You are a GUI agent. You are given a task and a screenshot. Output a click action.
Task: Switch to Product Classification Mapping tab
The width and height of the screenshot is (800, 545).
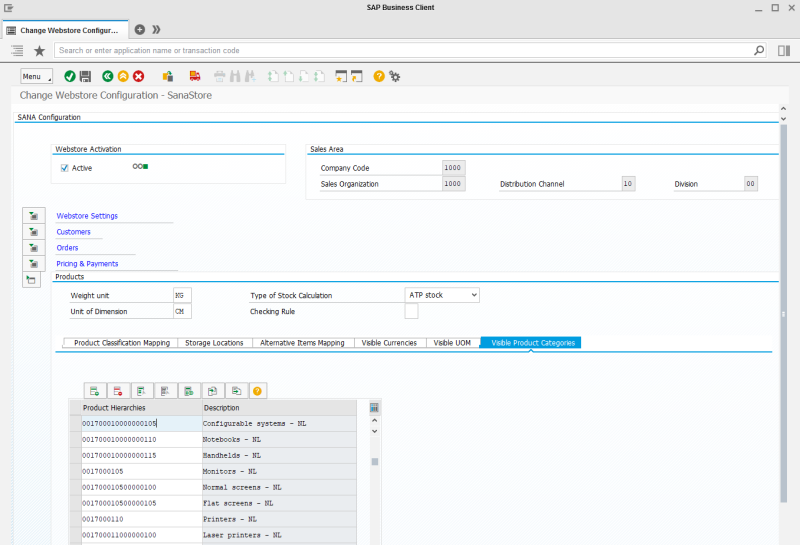(x=122, y=343)
